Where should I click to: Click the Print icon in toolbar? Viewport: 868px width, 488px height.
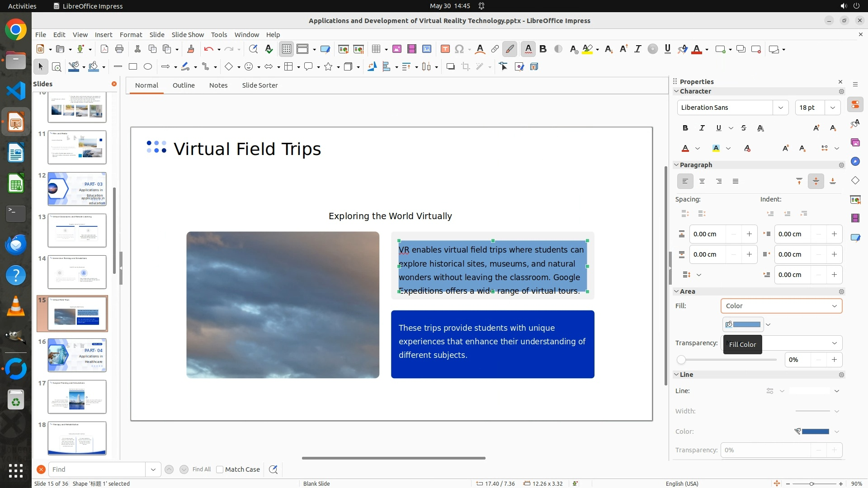[x=119, y=49]
